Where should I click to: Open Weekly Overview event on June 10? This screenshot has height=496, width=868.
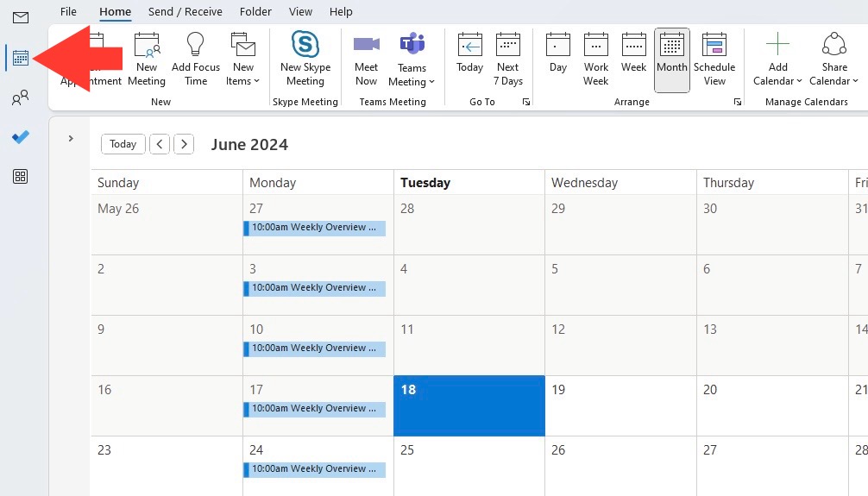click(x=314, y=348)
